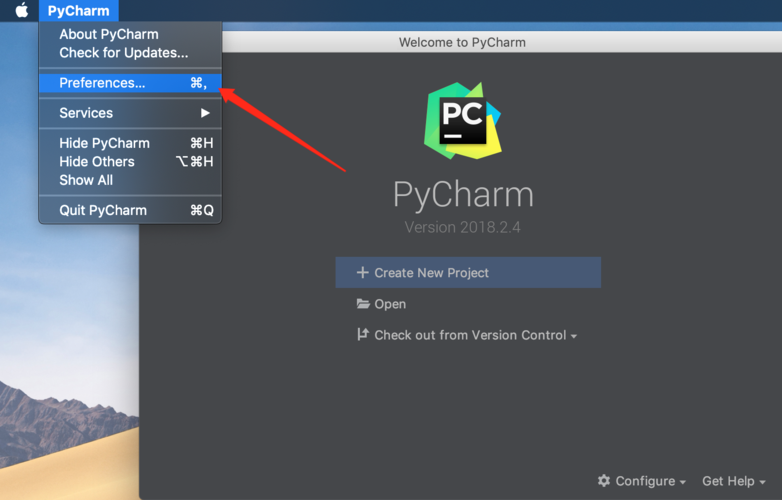Select Quit PyCharm
The width and height of the screenshot is (782, 500).
[x=131, y=210]
